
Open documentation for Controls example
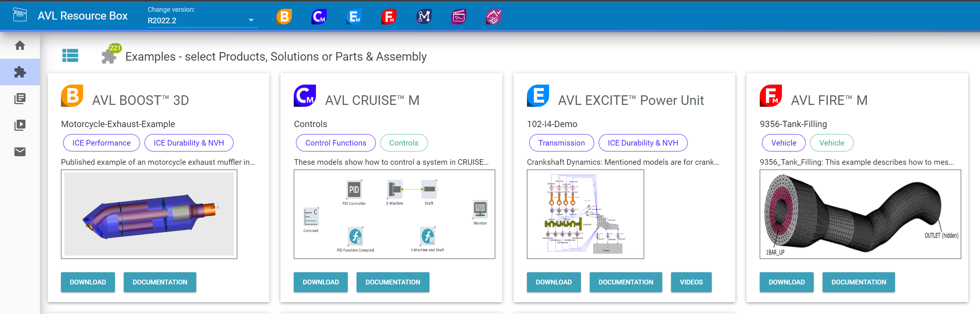[393, 282]
